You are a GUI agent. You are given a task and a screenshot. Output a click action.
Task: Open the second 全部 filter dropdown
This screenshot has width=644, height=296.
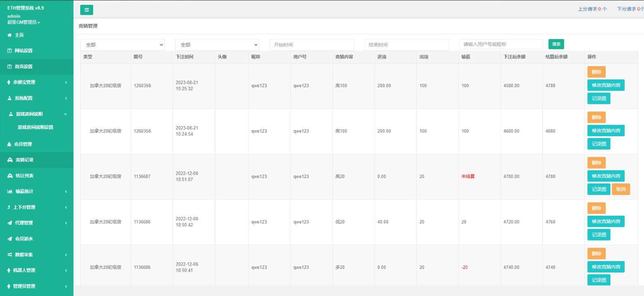(217, 45)
